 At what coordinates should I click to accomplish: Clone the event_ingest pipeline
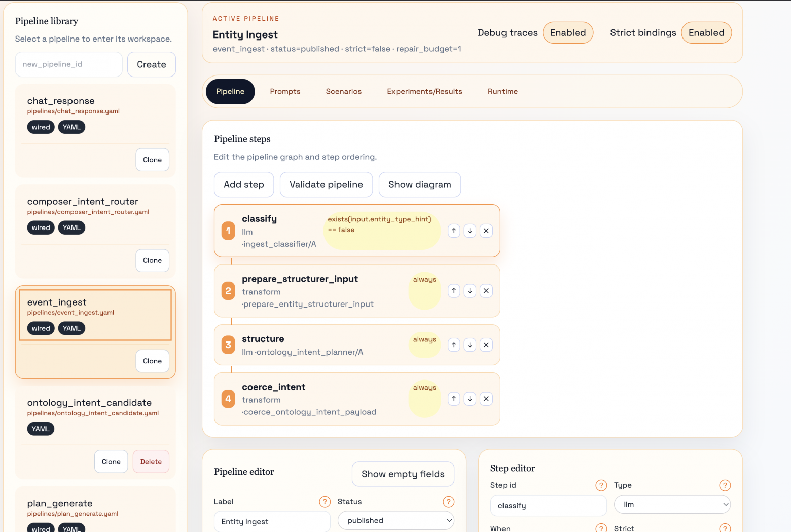coord(152,361)
